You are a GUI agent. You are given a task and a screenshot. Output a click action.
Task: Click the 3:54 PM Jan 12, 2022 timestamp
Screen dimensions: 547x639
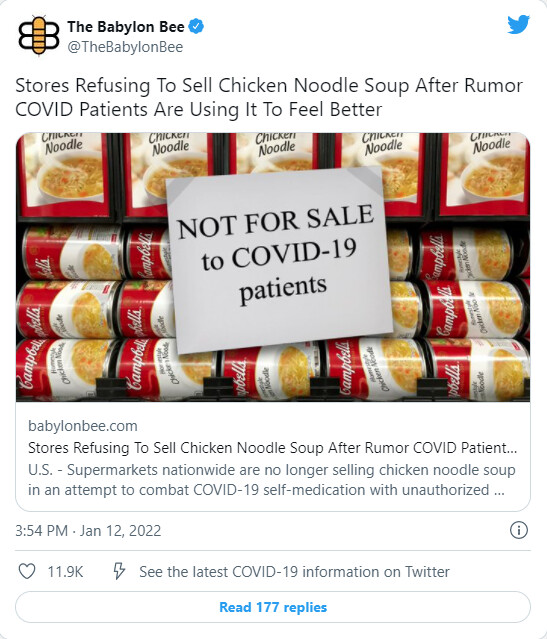88,531
